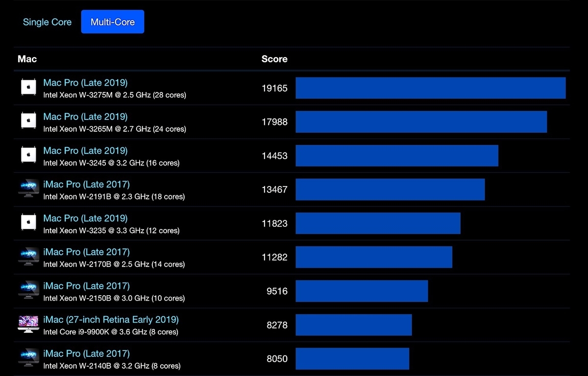Click the score value 19165
This screenshot has height=376, width=588.
tap(274, 89)
